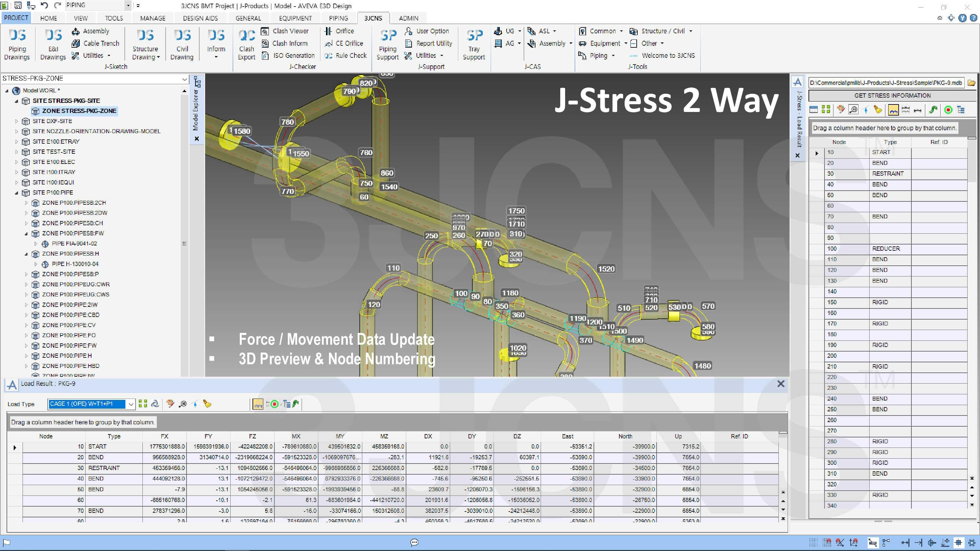Open the Rule Check tool
Viewport: 980px width, 551px height.
[x=345, y=55]
